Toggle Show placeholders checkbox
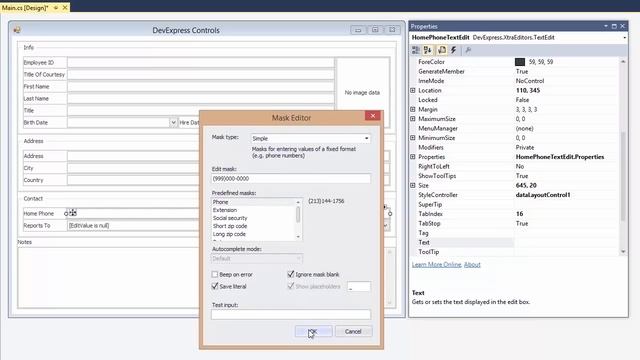The image size is (640, 360). pos(291,287)
